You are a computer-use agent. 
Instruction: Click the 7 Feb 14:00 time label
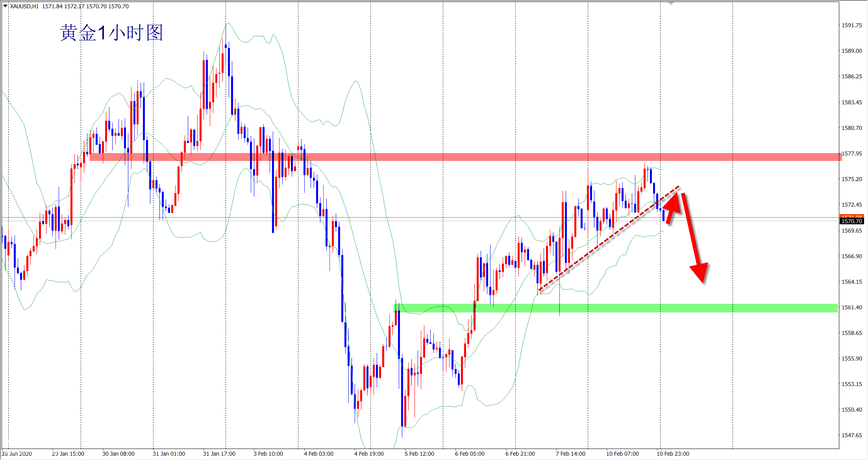(570, 454)
